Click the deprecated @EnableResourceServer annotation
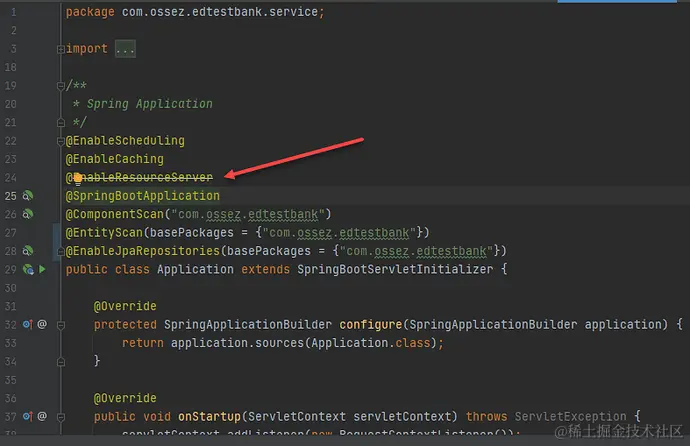690x446 pixels. (139, 177)
